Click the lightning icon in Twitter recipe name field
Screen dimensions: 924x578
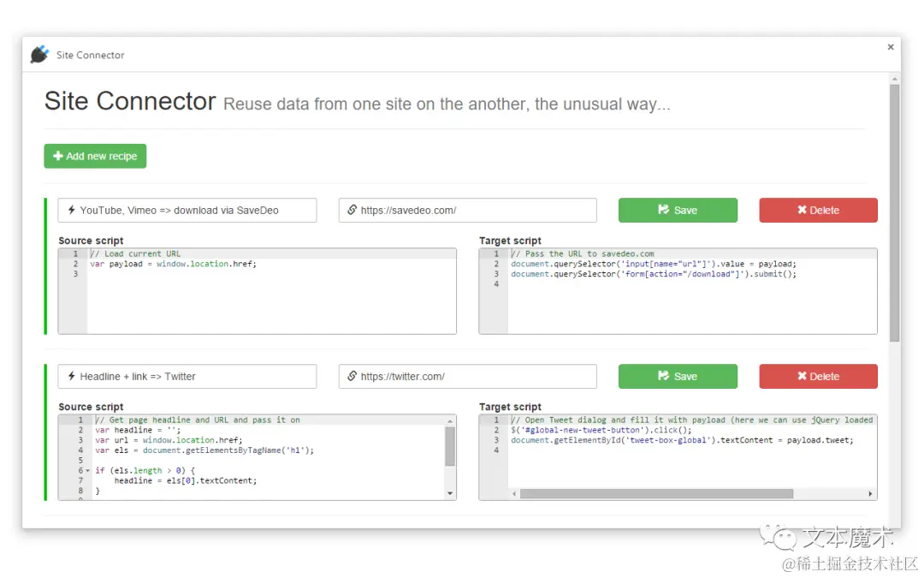pyautogui.click(x=71, y=376)
